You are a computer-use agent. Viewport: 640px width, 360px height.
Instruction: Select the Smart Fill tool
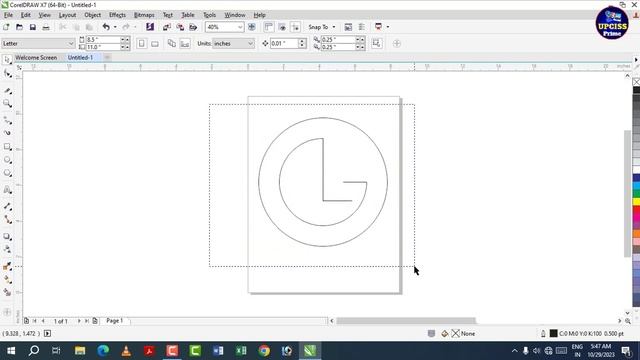point(7,292)
